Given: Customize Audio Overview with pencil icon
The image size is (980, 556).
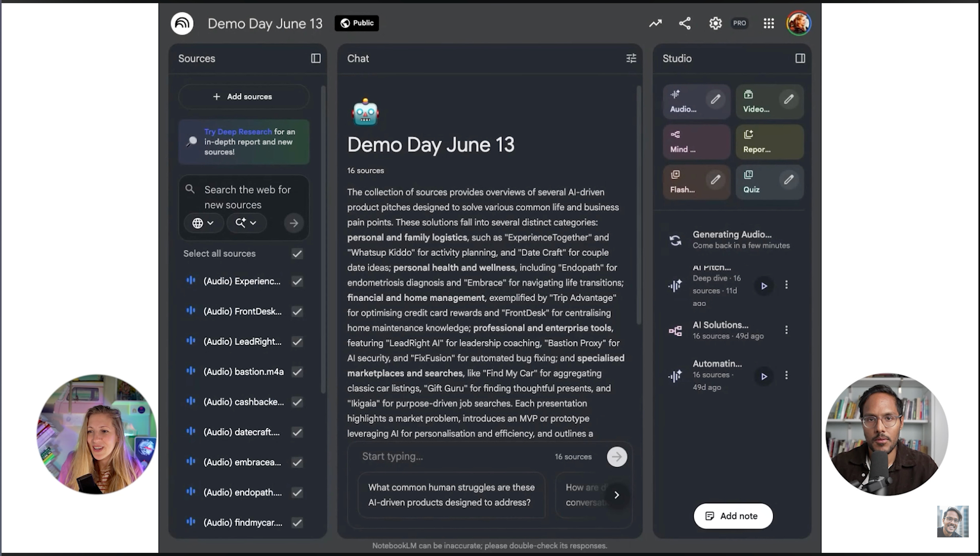Looking at the screenshot, I should pos(715,99).
